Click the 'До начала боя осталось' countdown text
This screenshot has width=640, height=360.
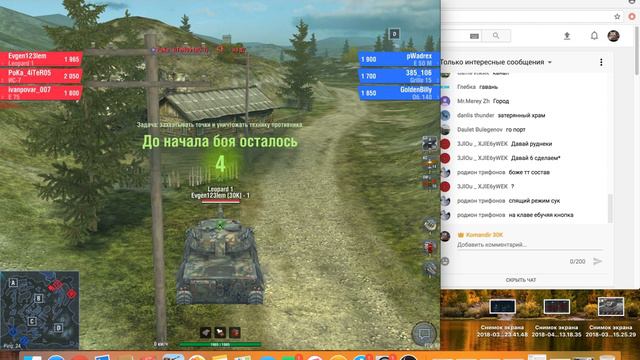(220, 142)
